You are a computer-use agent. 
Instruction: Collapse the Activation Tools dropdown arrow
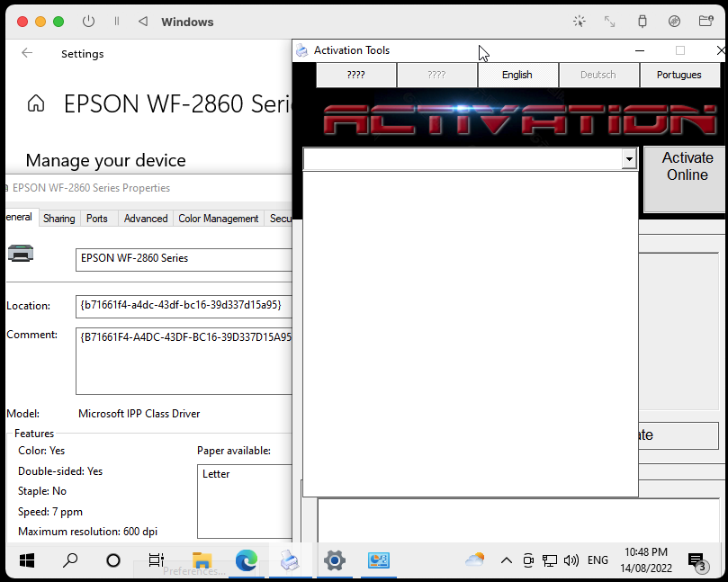click(629, 159)
